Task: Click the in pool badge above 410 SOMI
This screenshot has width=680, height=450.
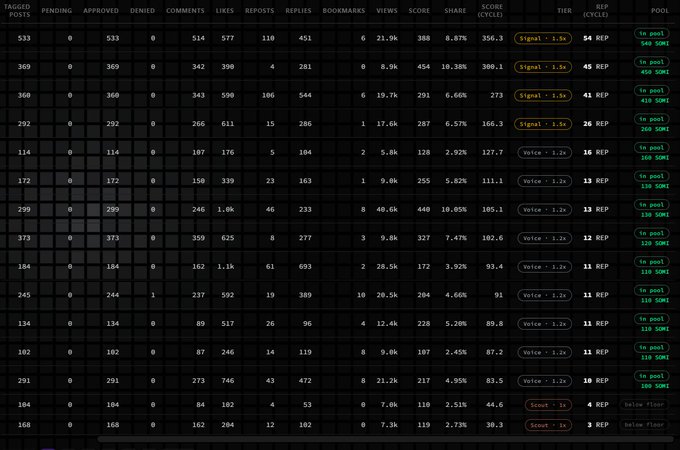Action: coord(651,91)
